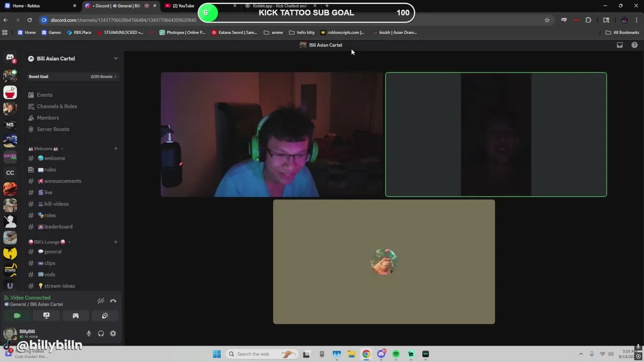Open the Discord help icon
The width and height of the screenshot is (644, 362).
[634, 45]
